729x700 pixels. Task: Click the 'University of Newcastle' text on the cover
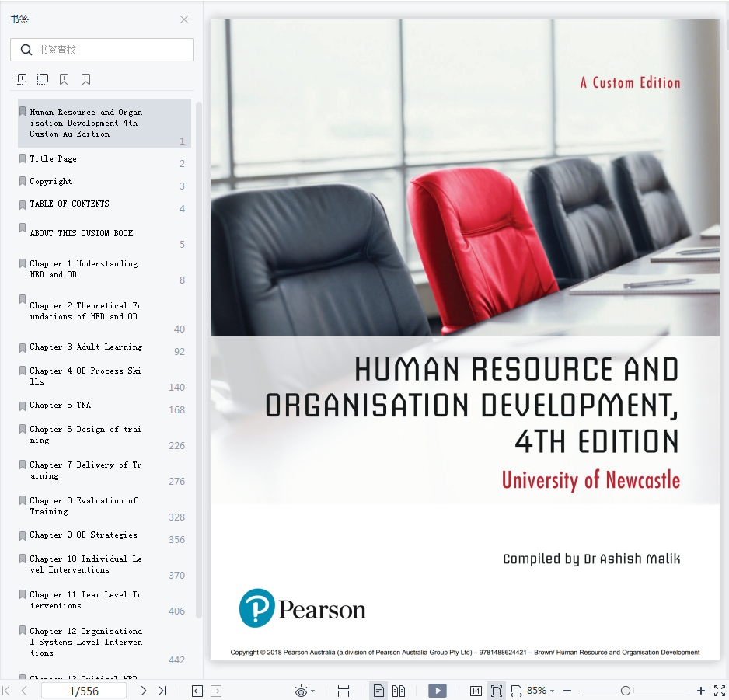pos(591,480)
